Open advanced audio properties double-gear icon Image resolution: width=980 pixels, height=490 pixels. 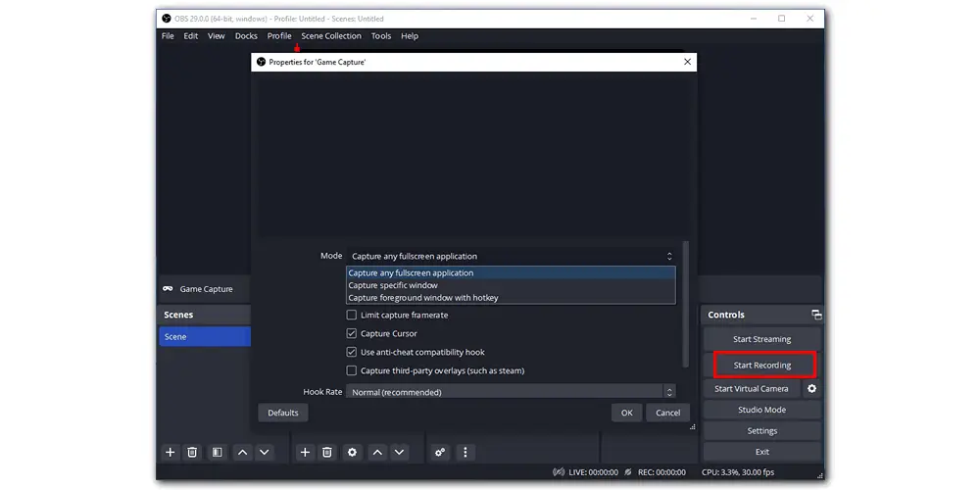[440, 452]
